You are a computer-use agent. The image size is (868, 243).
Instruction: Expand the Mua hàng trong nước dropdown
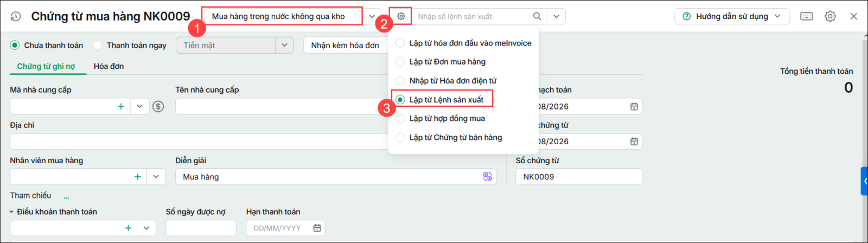(x=372, y=16)
